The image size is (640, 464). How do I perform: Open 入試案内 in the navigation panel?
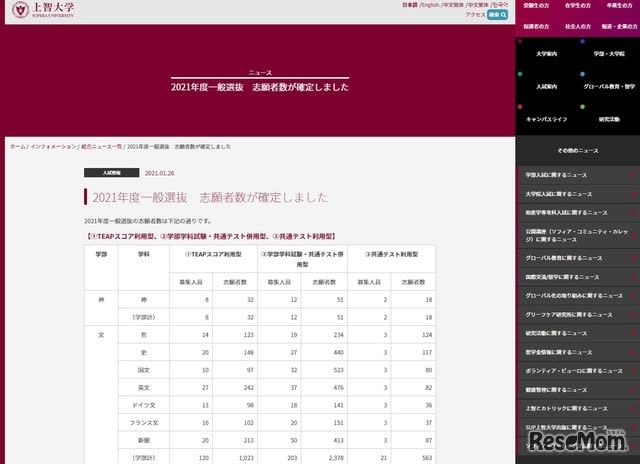coord(547,87)
